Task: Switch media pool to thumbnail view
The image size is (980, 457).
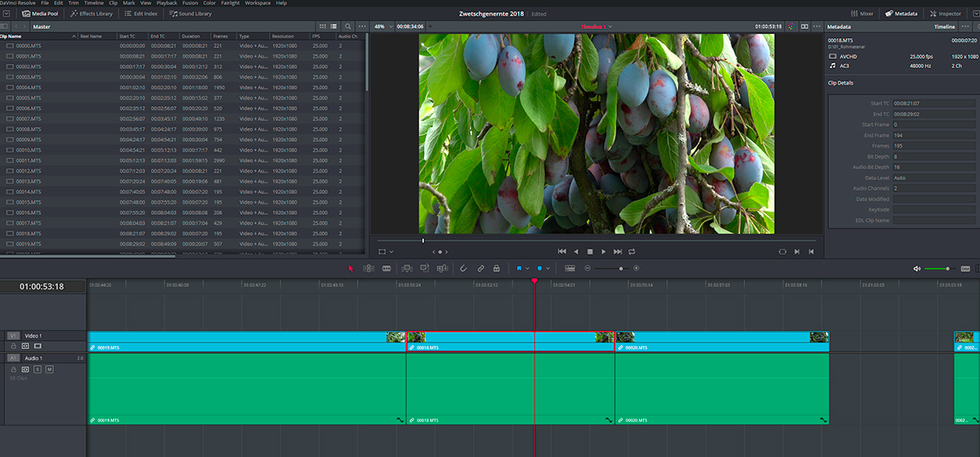Action: (x=323, y=27)
